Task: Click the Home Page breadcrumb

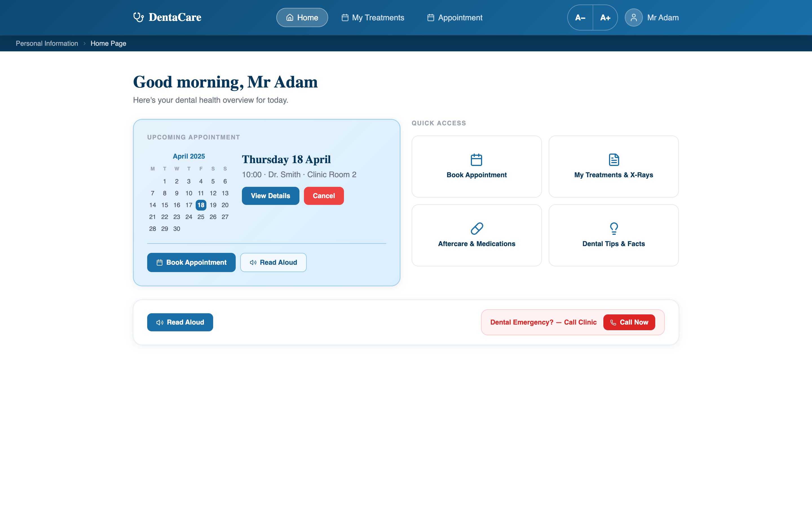Action: pyautogui.click(x=108, y=43)
